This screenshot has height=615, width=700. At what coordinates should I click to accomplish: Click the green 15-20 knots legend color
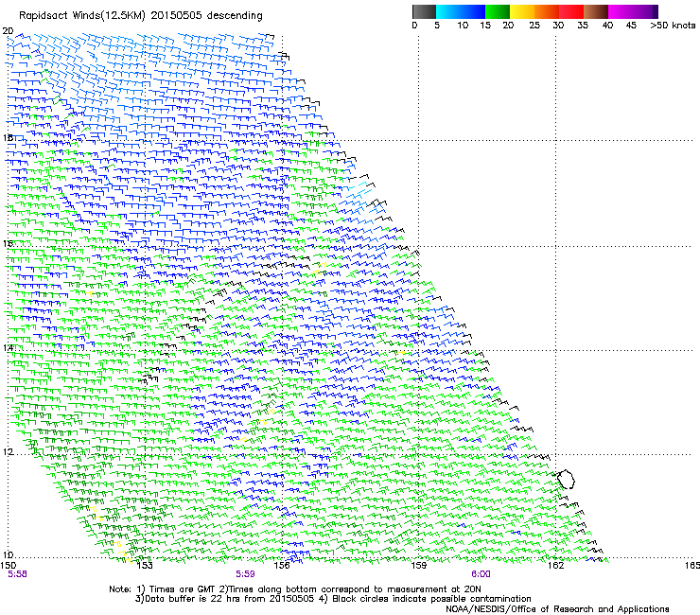498,11
